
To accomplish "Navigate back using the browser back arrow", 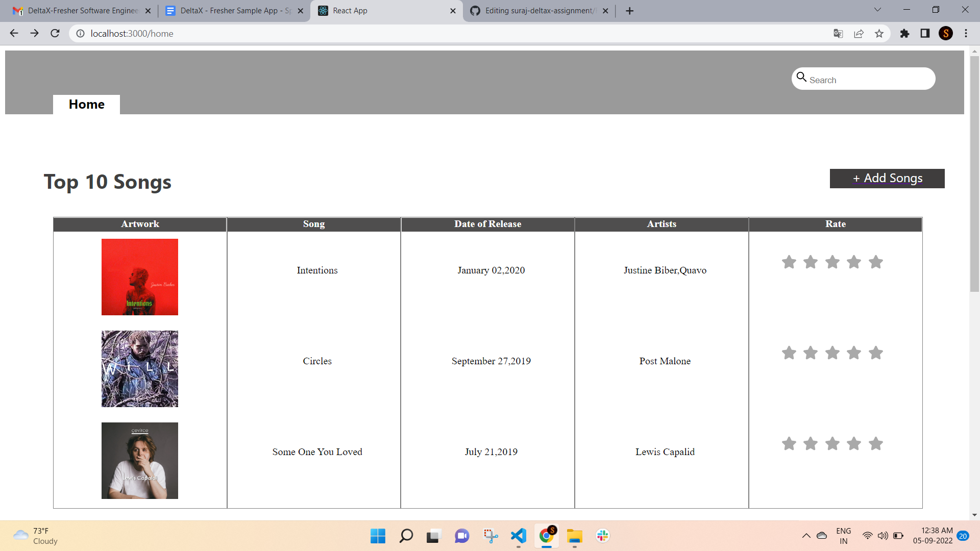I will tap(14, 33).
